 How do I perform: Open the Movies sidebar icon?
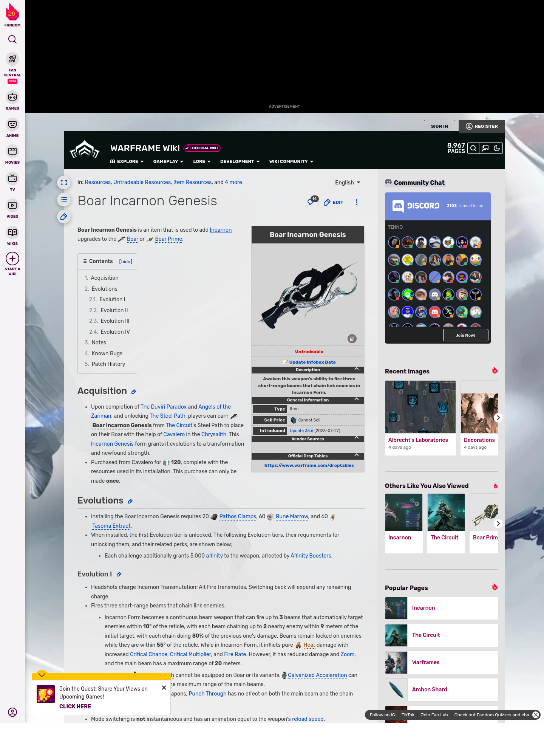pos(12,151)
